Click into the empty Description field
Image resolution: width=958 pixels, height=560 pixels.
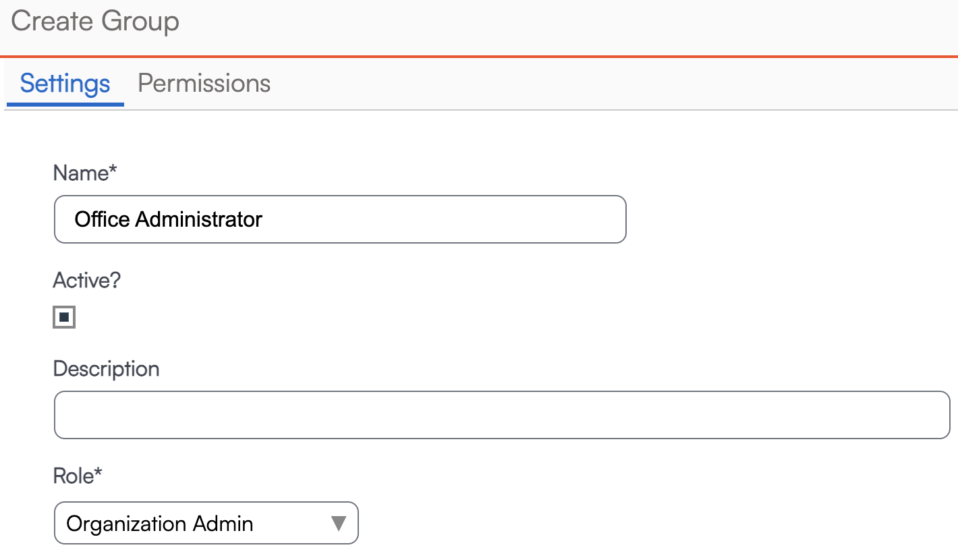pyautogui.click(x=501, y=415)
